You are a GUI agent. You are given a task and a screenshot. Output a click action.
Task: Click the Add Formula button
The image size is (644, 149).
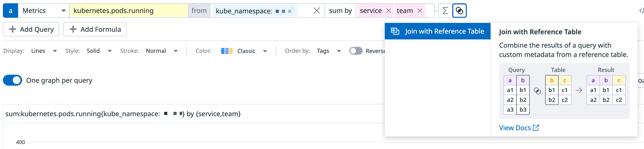(95, 29)
